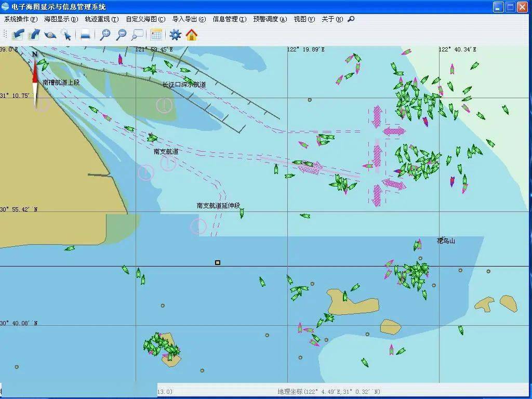Select the zoom-in magnifier tool

(x=104, y=35)
